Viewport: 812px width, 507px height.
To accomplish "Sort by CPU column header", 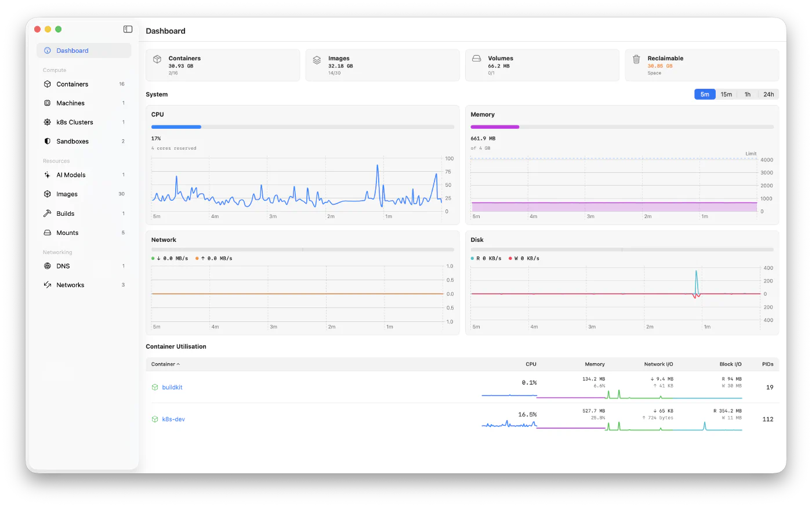I will 531,364.
